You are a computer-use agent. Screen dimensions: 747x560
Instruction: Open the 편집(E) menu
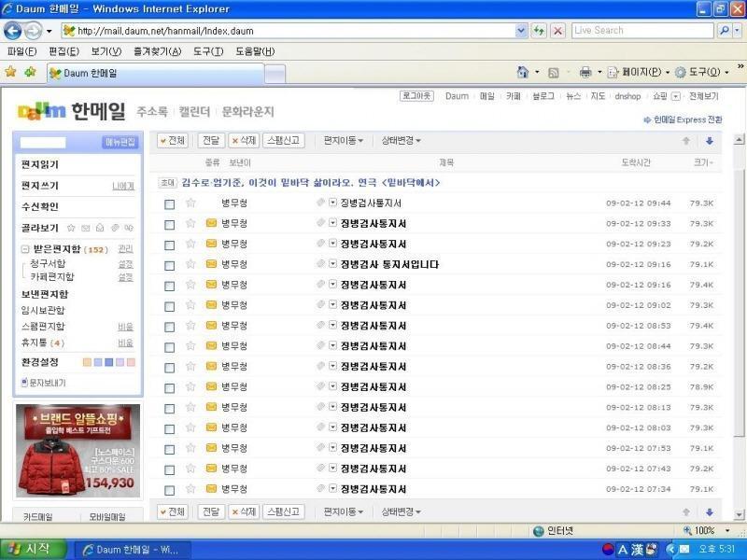[63, 51]
